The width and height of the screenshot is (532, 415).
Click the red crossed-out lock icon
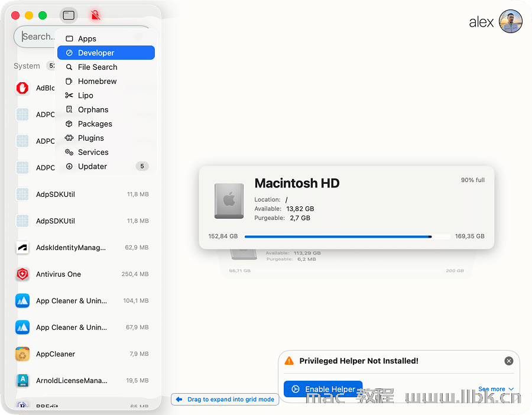point(95,15)
